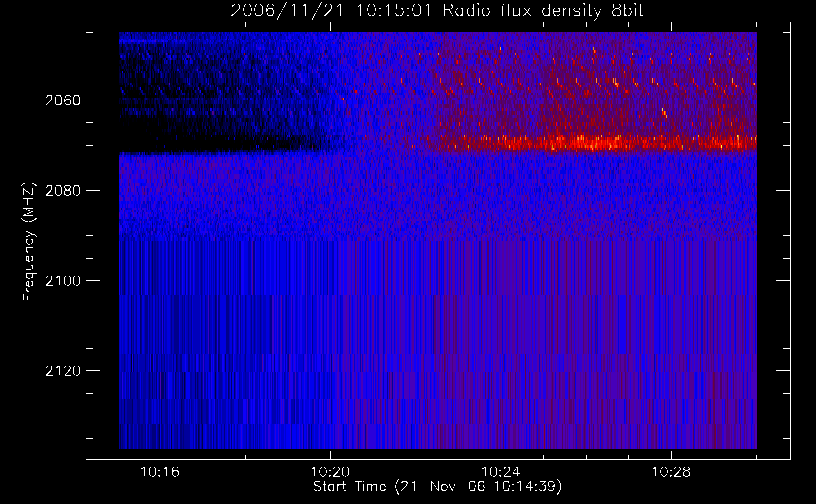Click the 2120 frequency tick label
The height and width of the screenshot is (504, 816).
[x=63, y=371]
